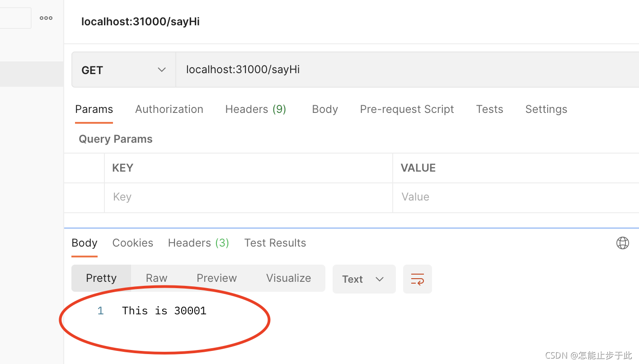Click the globe network information icon
Image resolution: width=639 pixels, height=364 pixels.
click(x=622, y=243)
